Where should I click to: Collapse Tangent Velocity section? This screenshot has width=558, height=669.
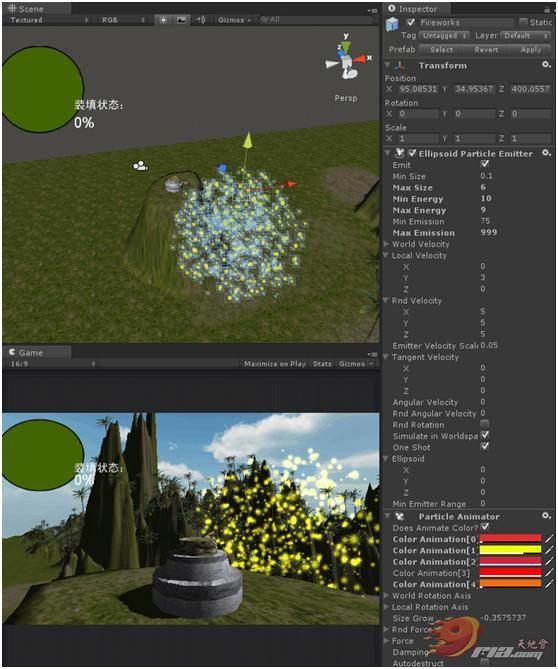[387, 357]
